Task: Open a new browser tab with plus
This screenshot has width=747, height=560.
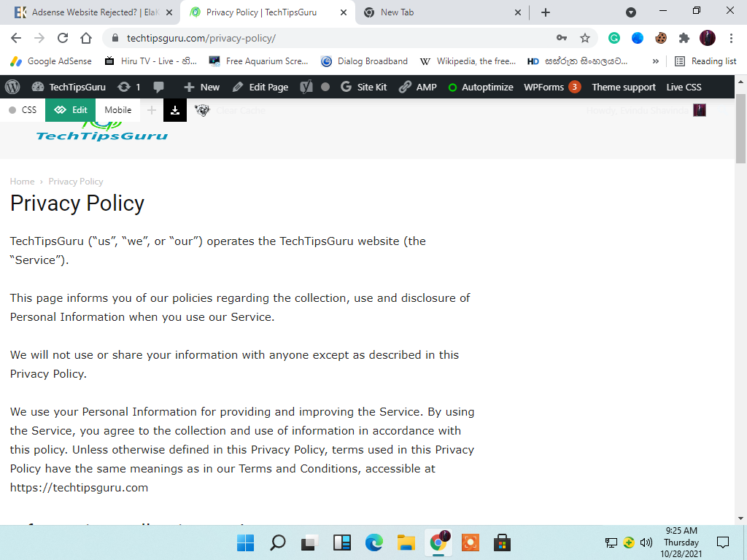Action: pos(546,12)
